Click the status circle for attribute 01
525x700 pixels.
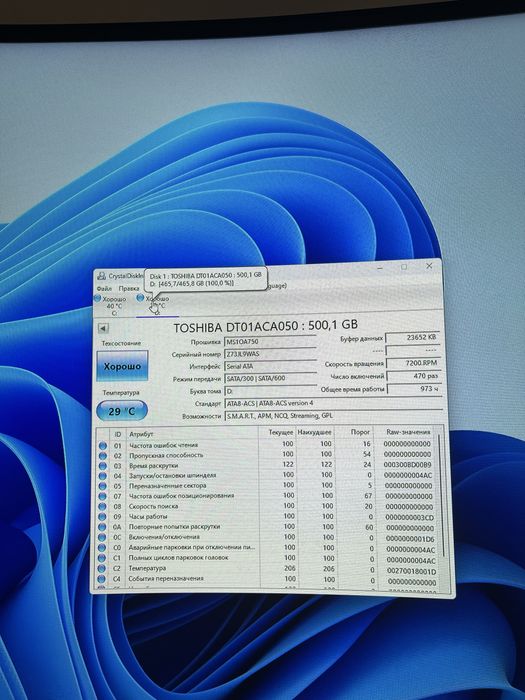(103, 446)
